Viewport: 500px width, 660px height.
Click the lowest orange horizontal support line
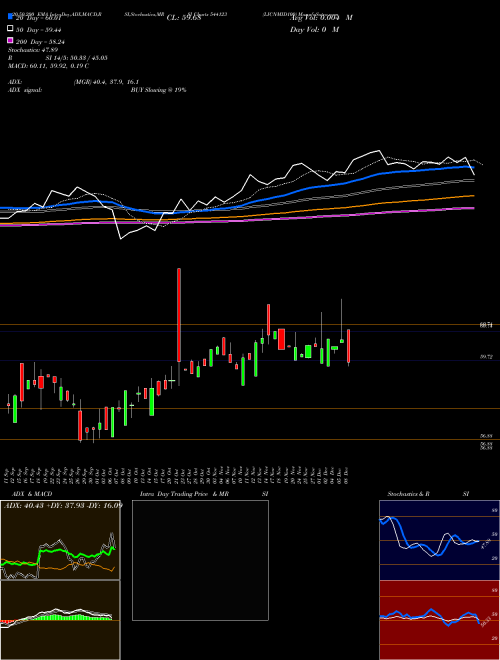pyautogui.click(x=250, y=439)
